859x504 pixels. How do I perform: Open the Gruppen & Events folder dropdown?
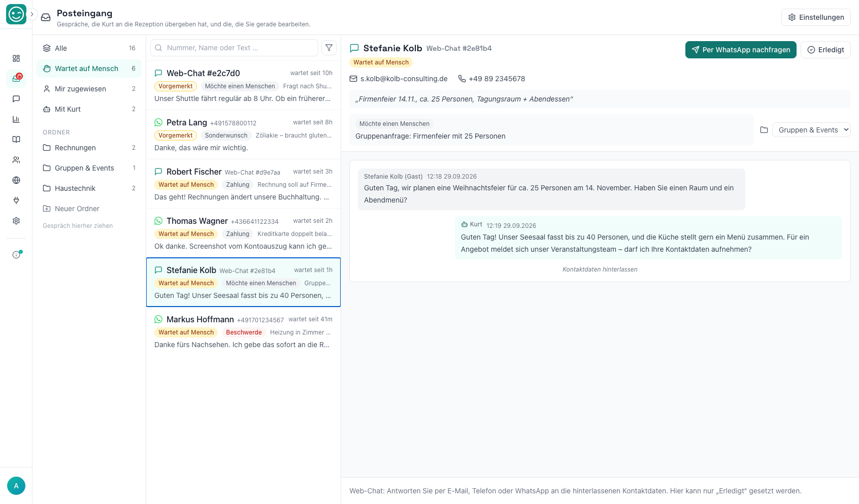pos(811,130)
